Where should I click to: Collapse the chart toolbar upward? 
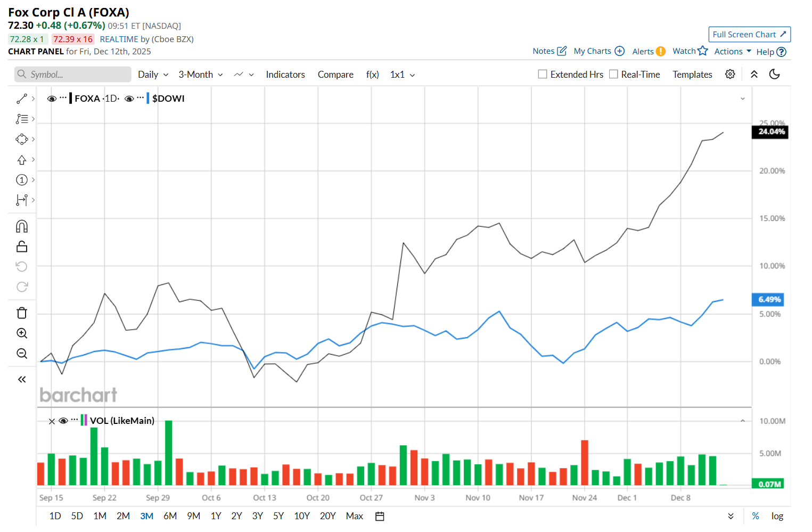tap(754, 74)
